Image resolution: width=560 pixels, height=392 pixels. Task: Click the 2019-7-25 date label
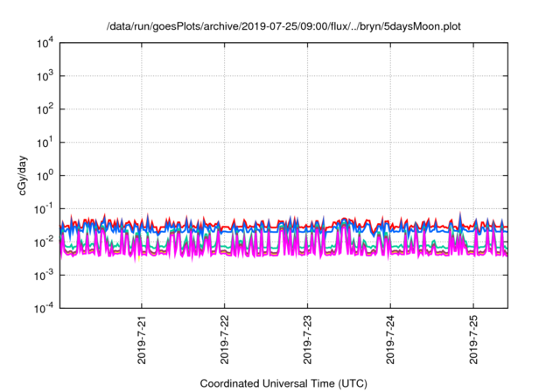click(x=473, y=339)
